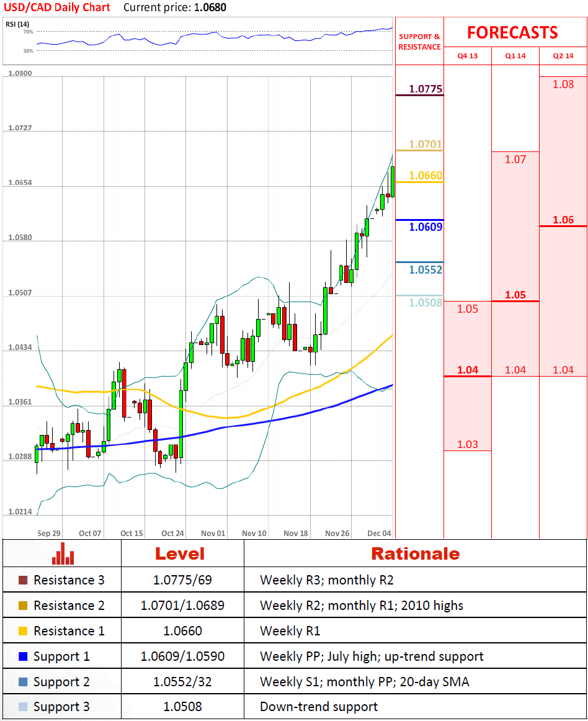Click the 1.05 upper forecast in Q4 13
Screen dimensions: 588x721
pyautogui.click(x=468, y=308)
